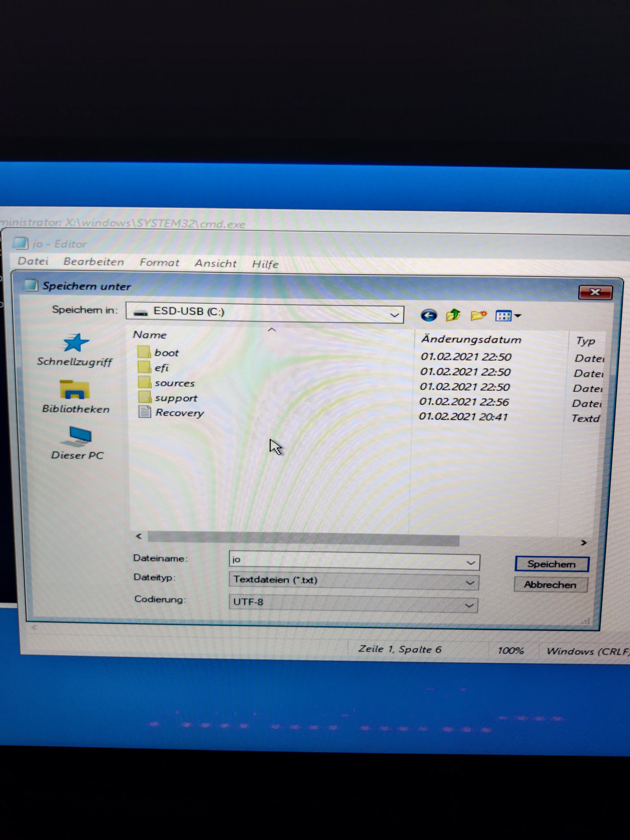Select the boot folder

coord(166,353)
